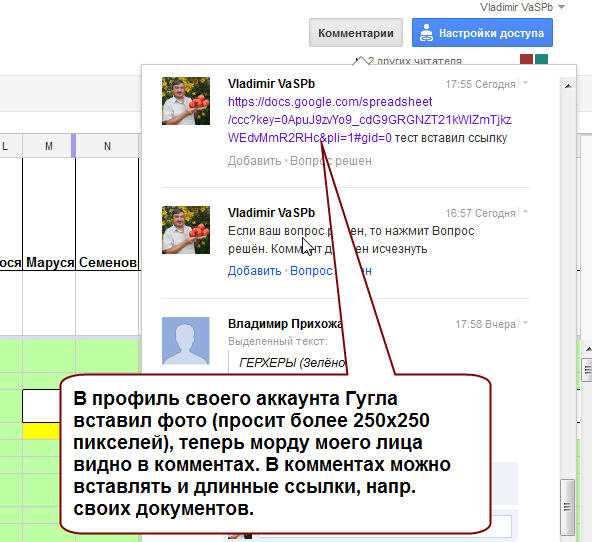
Task: Select column header M
Action: 49,146
